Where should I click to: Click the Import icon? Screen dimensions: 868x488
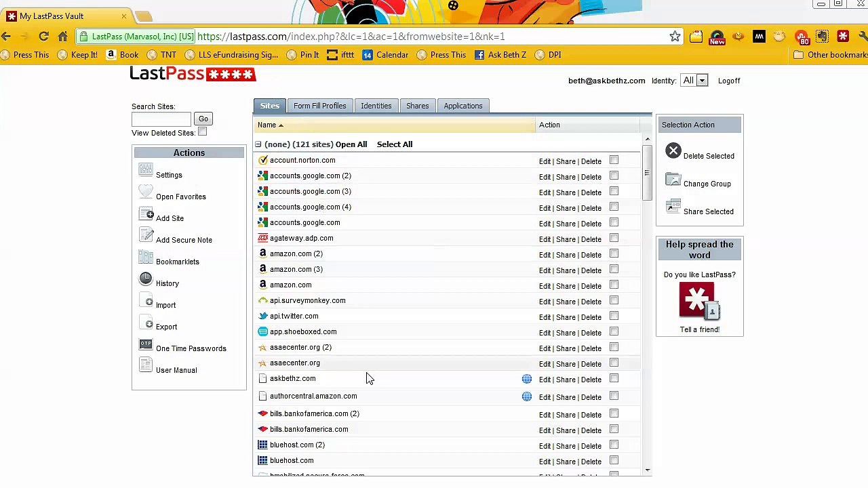(x=146, y=300)
